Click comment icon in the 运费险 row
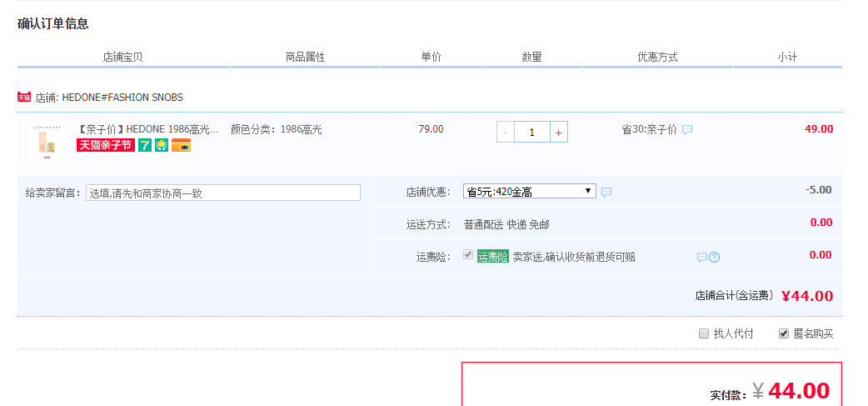Viewport: 868px width, 406px height. (x=702, y=257)
